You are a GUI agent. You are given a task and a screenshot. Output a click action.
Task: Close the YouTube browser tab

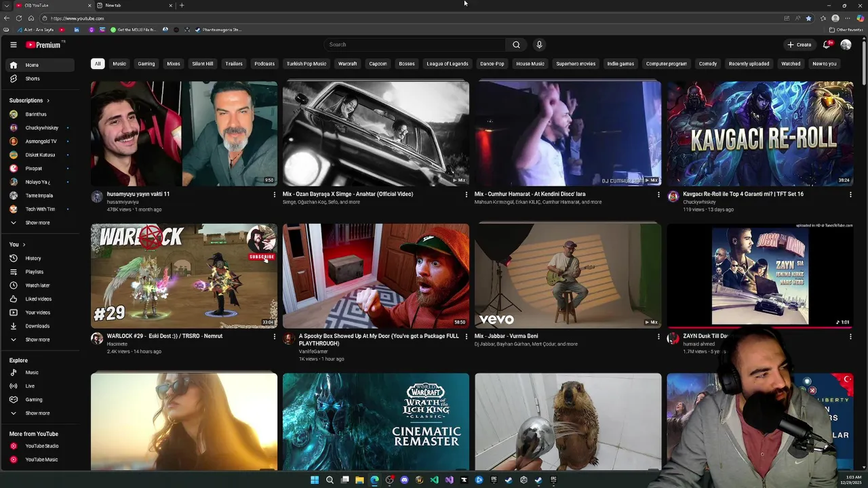coord(90,5)
